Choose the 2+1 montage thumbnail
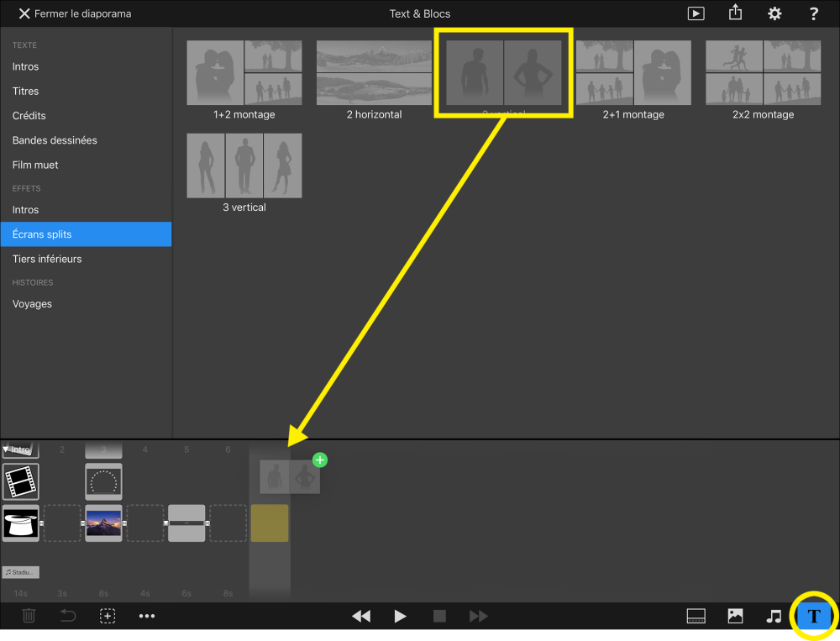840x641 pixels. 633,73
